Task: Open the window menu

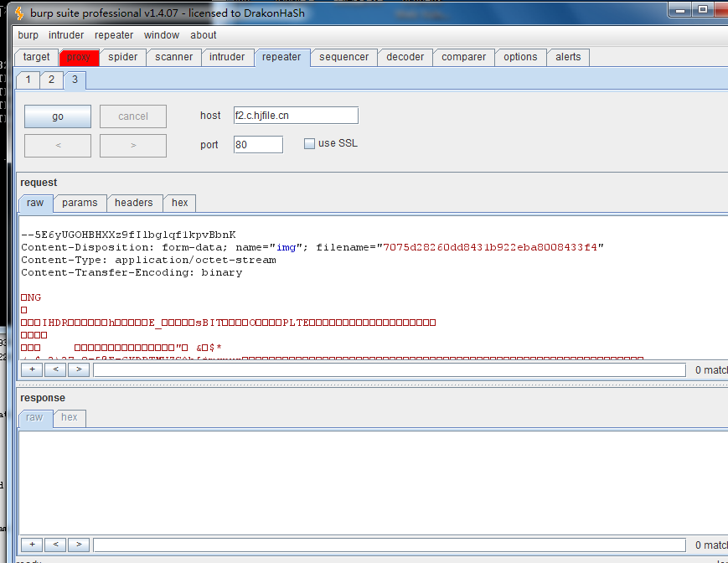Action: (162, 35)
